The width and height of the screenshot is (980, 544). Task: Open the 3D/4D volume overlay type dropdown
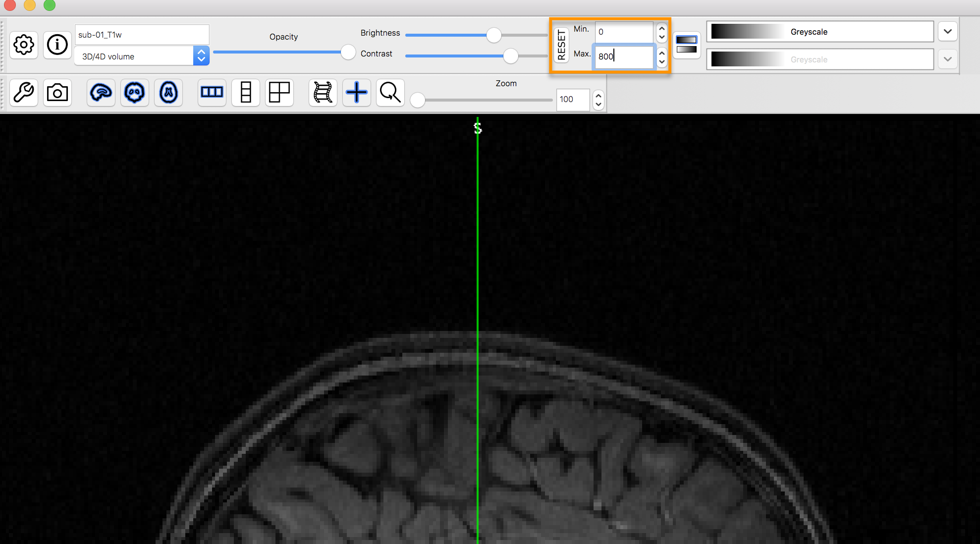(x=142, y=56)
